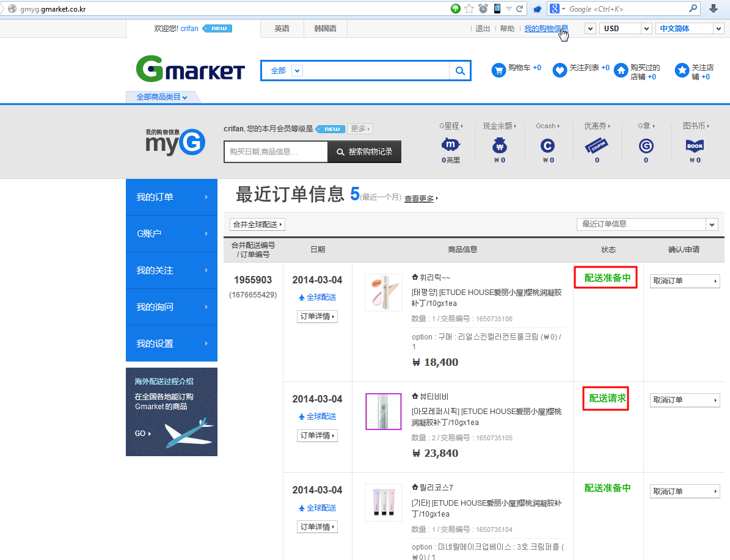Click the blue extension icon beside the search box
Screen dimensions: 730x560
[537, 9]
